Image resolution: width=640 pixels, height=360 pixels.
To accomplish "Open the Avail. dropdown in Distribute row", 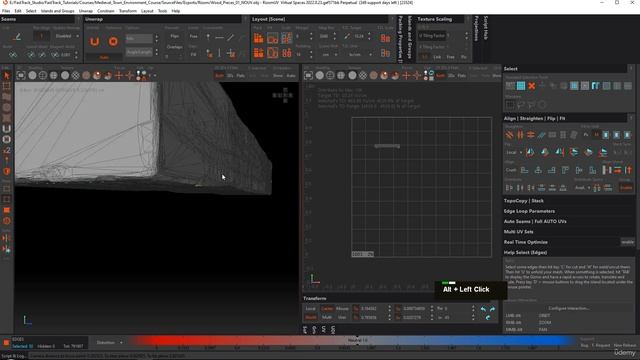I will click(582, 188).
